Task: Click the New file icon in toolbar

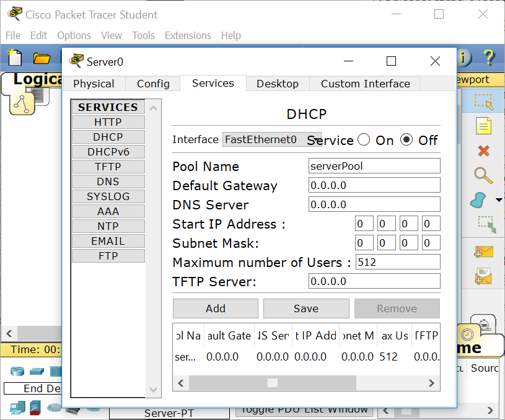Action: click(15, 58)
